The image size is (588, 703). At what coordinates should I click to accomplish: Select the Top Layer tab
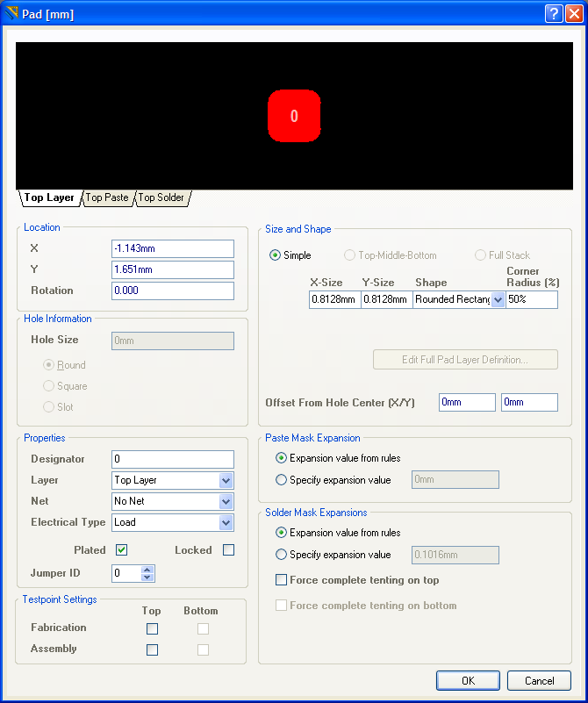point(49,197)
